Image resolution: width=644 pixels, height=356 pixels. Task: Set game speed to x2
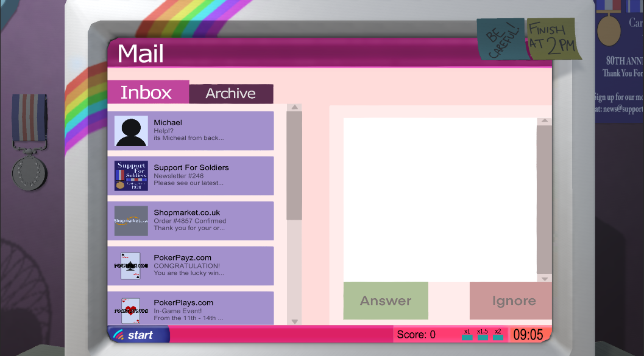(498, 337)
